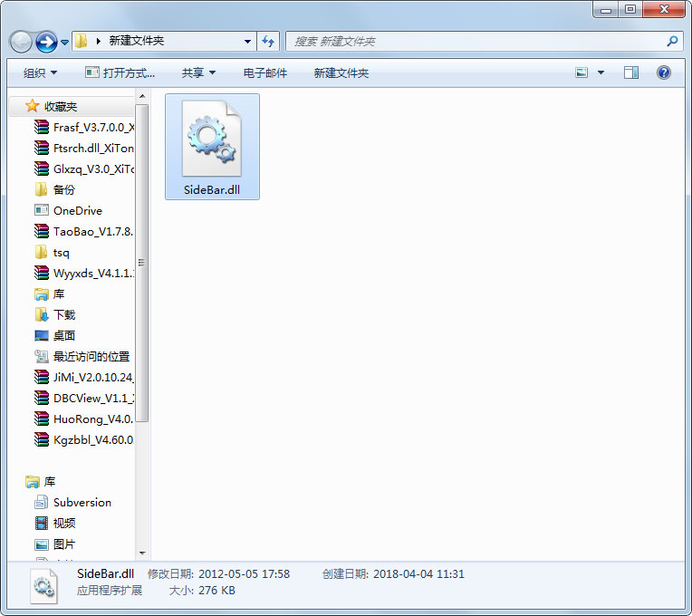Click the Forward navigation arrow
Image resolution: width=692 pixels, height=616 pixels.
tap(46, 43)
